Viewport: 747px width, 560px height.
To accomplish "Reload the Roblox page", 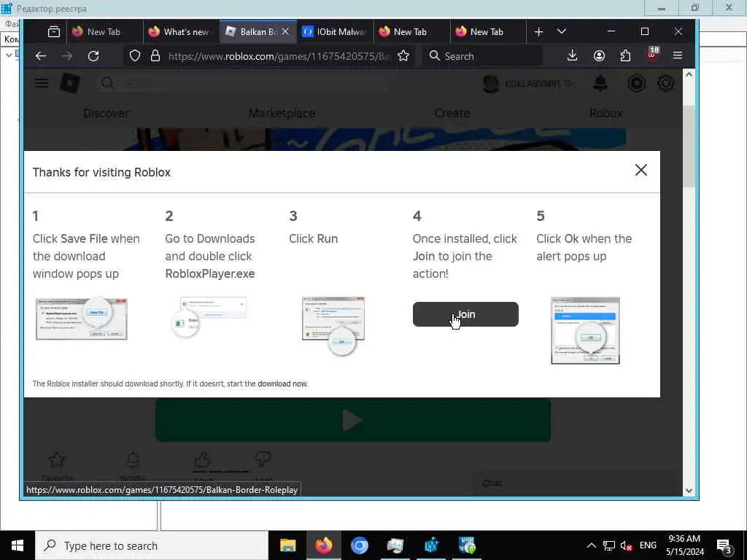I will tap(93, 56).
